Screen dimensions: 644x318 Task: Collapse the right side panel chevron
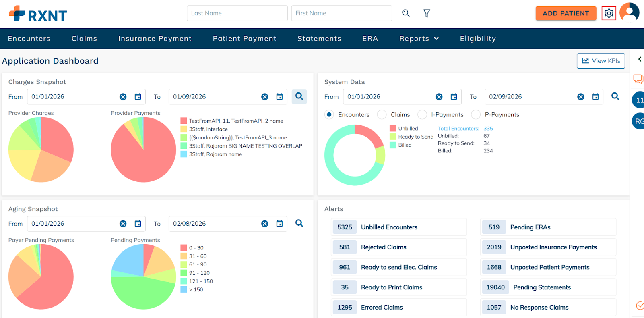point(639,59)
